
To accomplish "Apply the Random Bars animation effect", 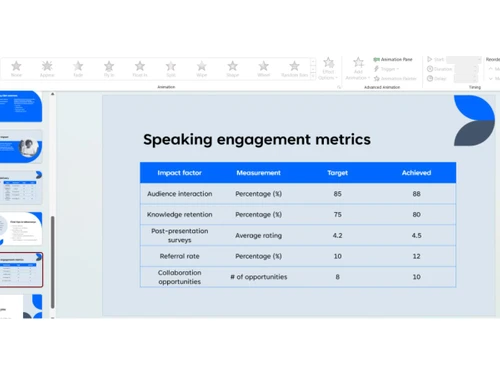I will point(294,69).
